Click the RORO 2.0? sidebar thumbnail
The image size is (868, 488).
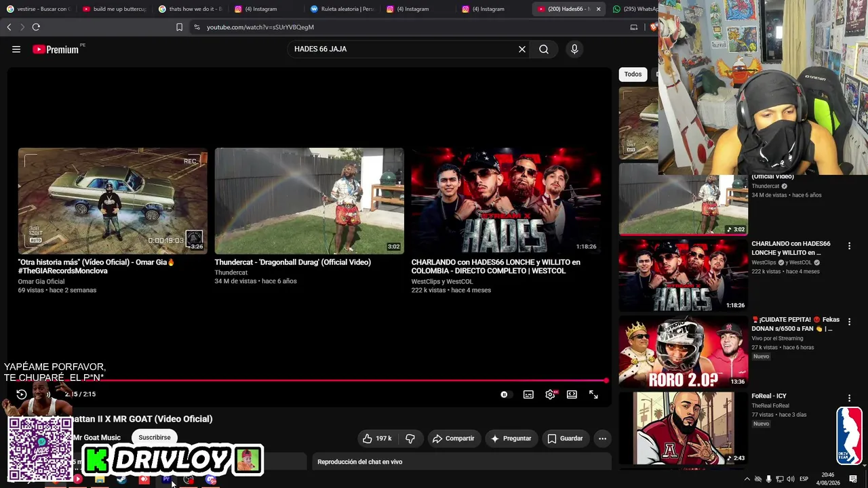click(684, 352)
